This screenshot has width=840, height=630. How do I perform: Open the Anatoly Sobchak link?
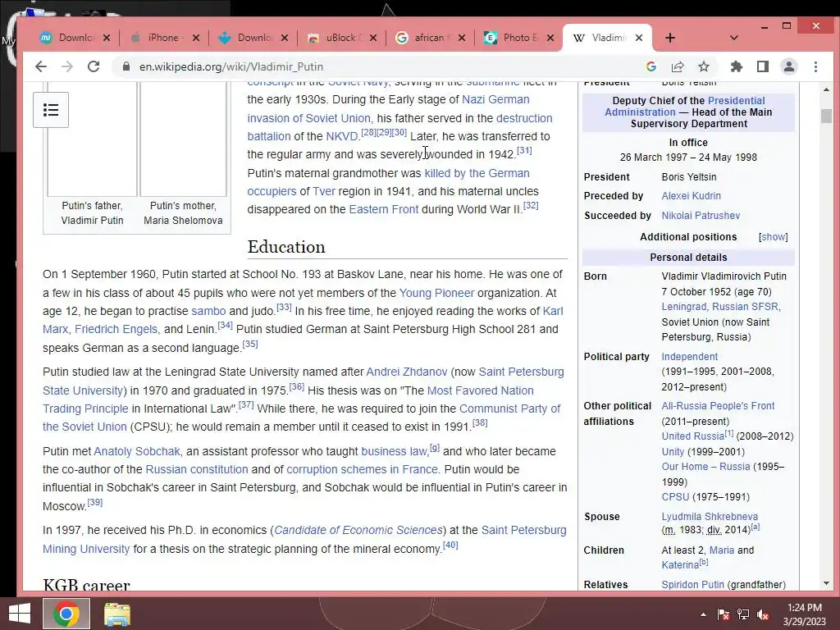[137, 452]
